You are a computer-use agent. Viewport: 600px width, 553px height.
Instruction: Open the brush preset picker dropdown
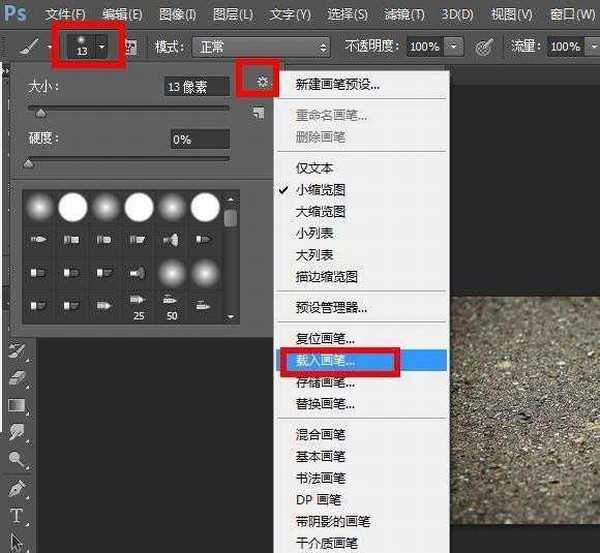(101, 47)
